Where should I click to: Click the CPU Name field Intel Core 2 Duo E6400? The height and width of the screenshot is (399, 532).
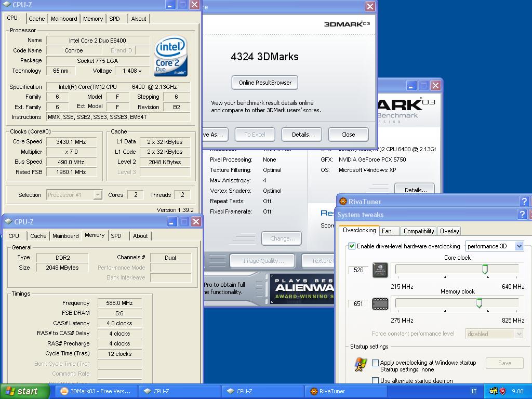point(98,41)
